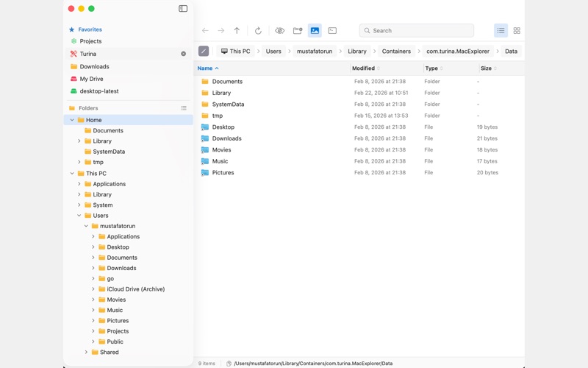Screen dimensions: 588x368
Task: Open terminal from the toolbar icon
Action: coord(332,31)
